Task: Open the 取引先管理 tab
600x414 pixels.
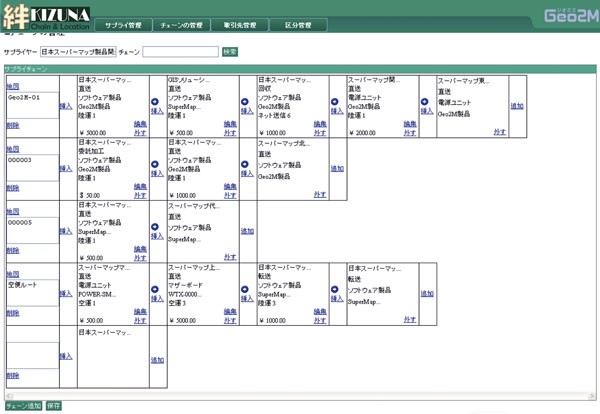Action: [x=240, y=25]
